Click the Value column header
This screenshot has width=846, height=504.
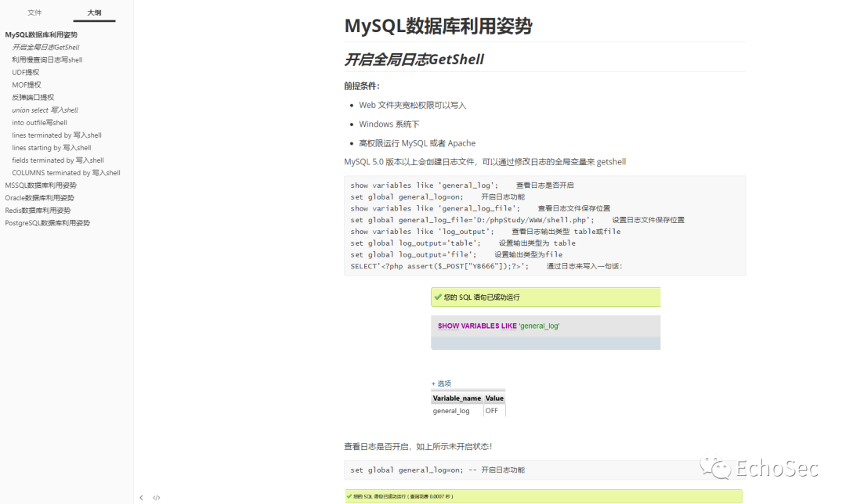click(x=494, y=398)
